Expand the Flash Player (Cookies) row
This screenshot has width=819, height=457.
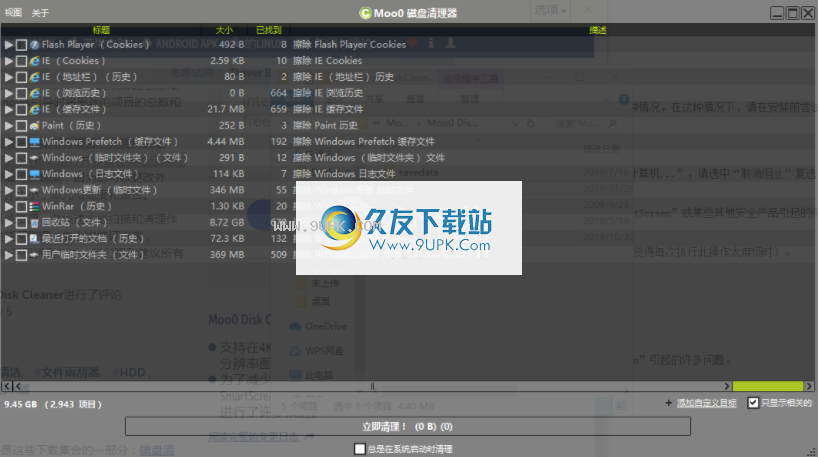coord(8,45)
